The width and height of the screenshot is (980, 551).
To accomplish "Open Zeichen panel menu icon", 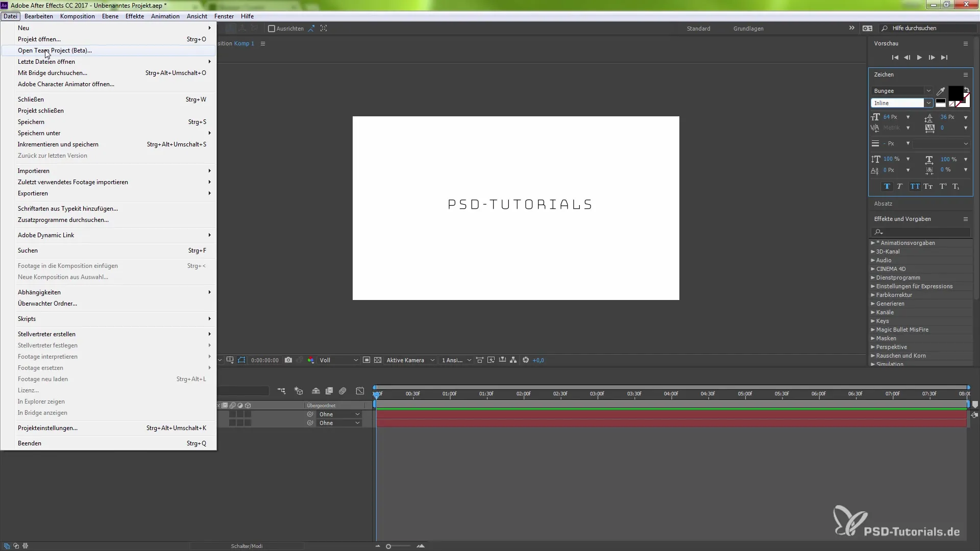I will click(x=966, y=74).
